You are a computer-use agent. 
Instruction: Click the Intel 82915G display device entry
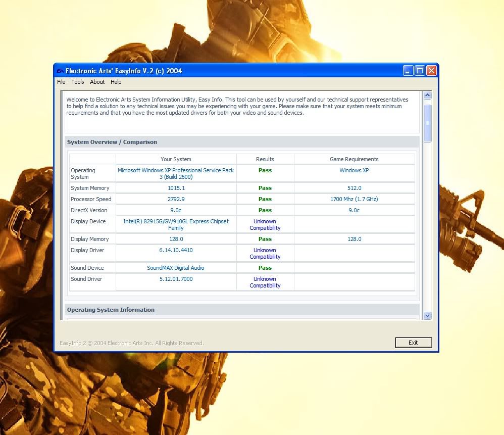(176, 224)
